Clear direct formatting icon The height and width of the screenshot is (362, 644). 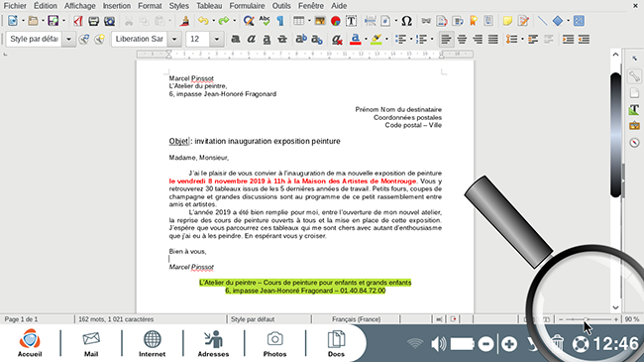click(x=337, y=39)
